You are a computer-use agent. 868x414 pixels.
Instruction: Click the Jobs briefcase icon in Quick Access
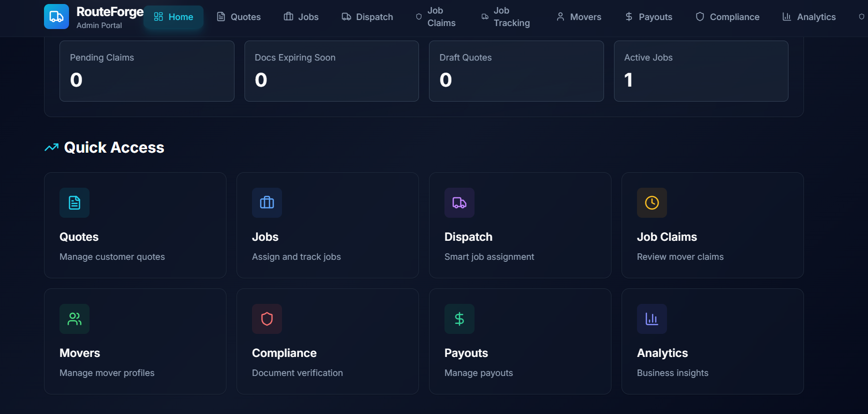(x=267, y=203)
